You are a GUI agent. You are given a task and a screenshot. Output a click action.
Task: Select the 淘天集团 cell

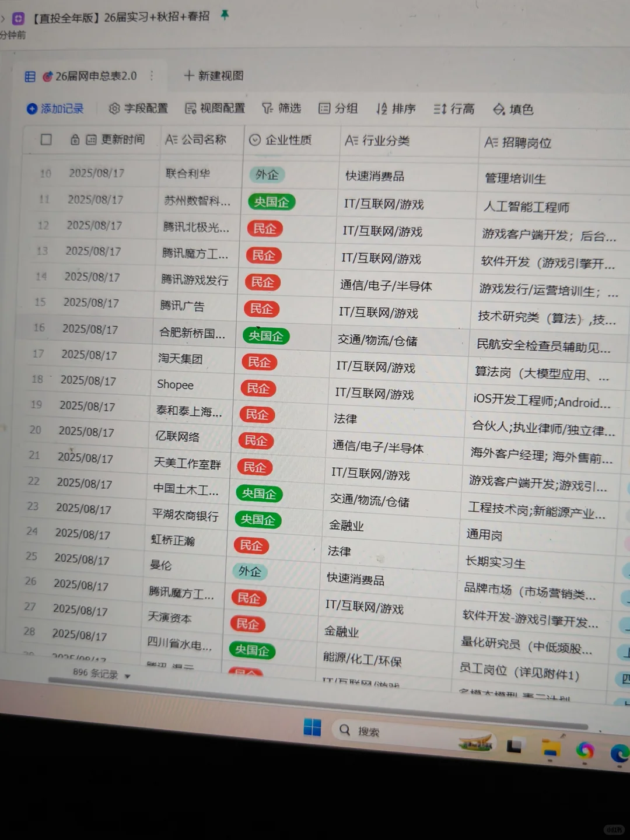click(180, 359)
